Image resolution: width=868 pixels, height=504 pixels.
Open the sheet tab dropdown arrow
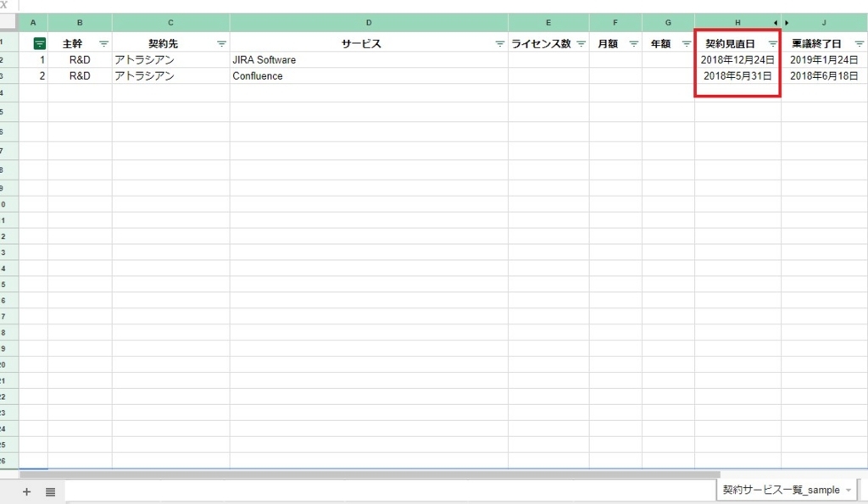(848, 490)
